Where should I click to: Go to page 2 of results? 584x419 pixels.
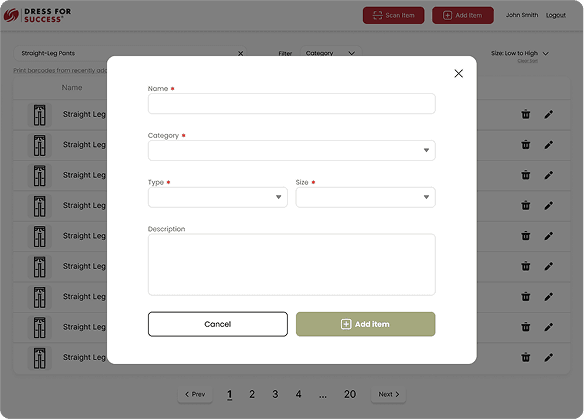pos(252,394)
